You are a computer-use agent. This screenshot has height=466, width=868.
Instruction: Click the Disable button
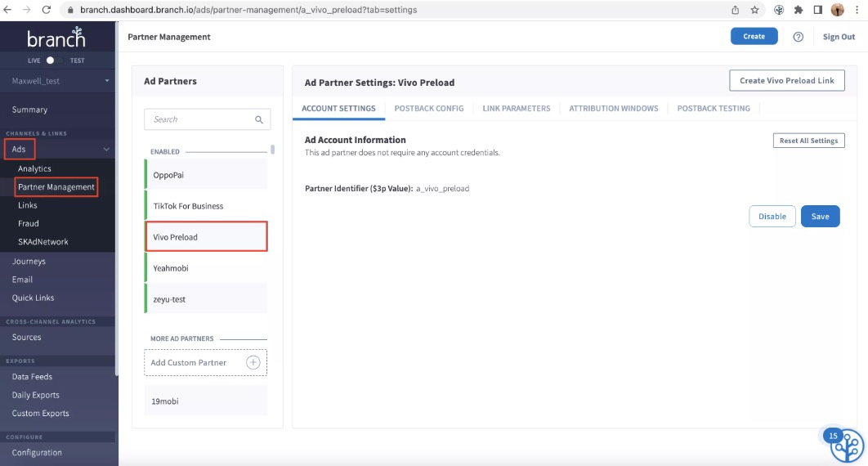tap(772, 217)
